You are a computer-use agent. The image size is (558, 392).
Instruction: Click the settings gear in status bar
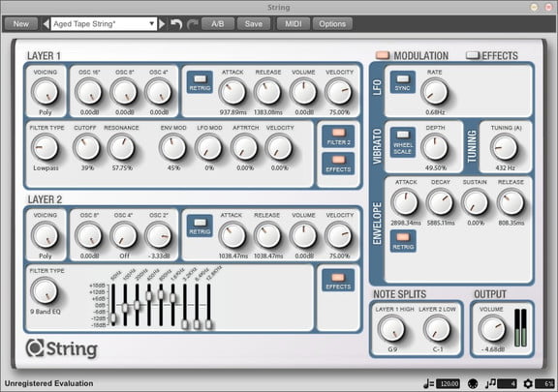click(528, 384)
